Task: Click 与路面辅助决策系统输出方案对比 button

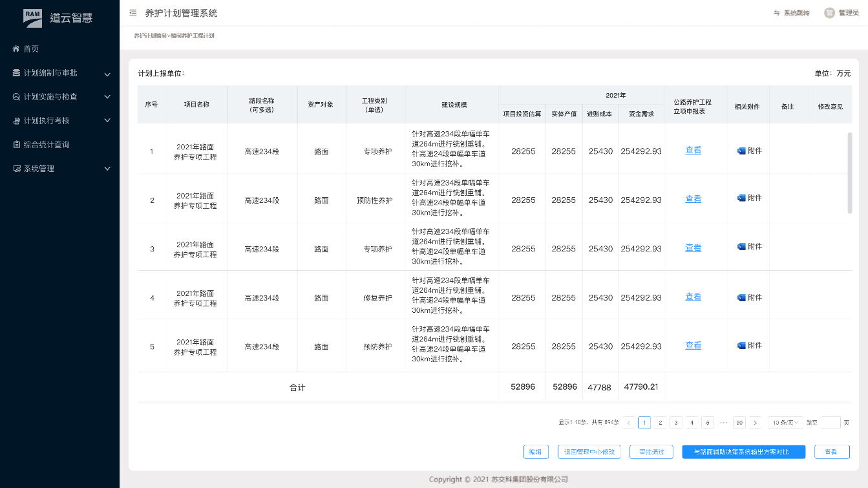Action: point(743,452)
